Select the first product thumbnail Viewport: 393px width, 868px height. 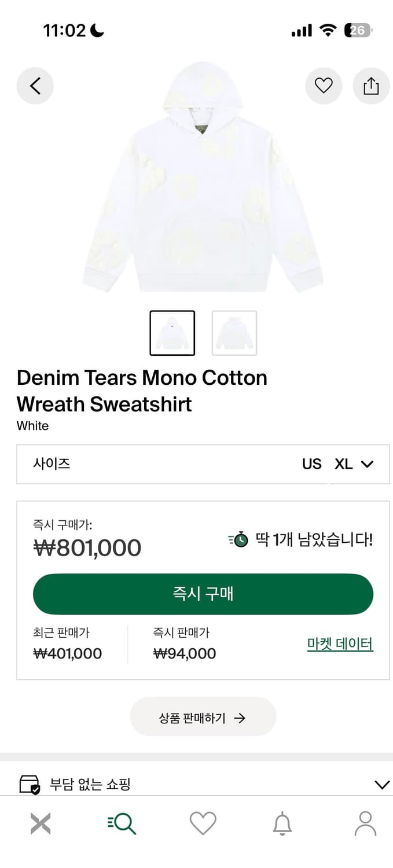(x=172, y=333)
